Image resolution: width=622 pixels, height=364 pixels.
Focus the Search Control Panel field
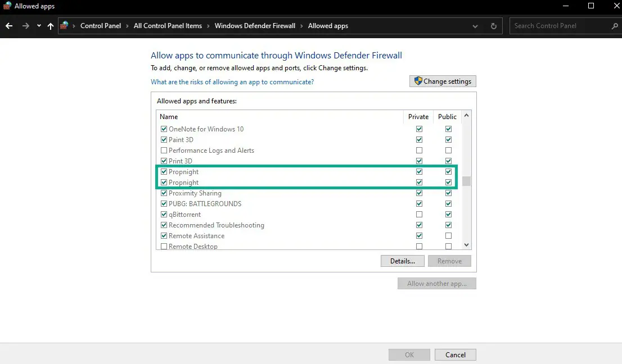pos(562,26)
